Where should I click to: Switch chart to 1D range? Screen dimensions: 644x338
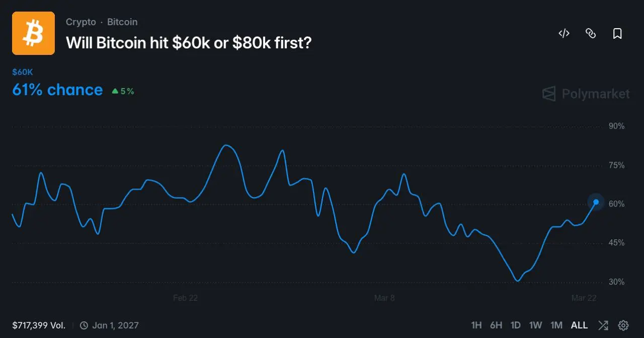[516, 325]
